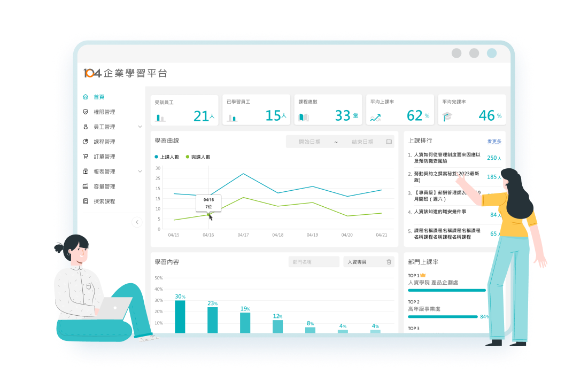Click the 104 企業學習平台 logo

click(125, 73)
